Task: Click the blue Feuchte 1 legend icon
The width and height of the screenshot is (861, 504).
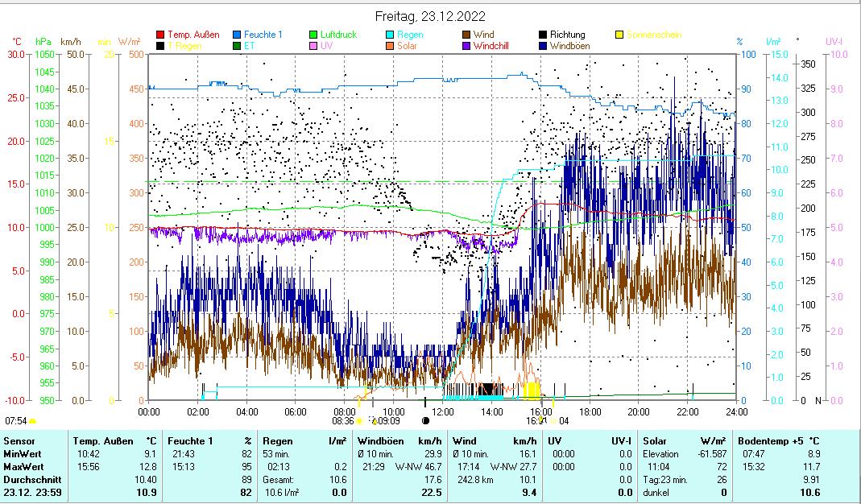Action: click(x=237, y=35)
